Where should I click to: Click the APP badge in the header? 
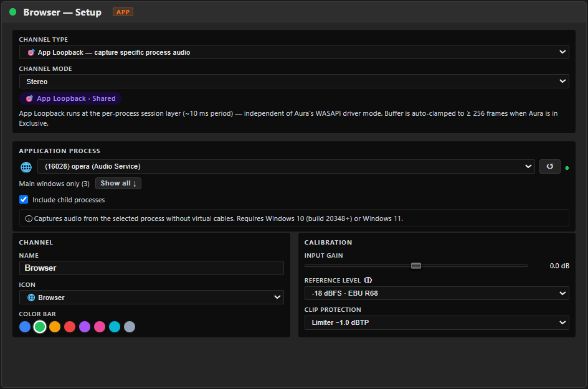point(123,12)
